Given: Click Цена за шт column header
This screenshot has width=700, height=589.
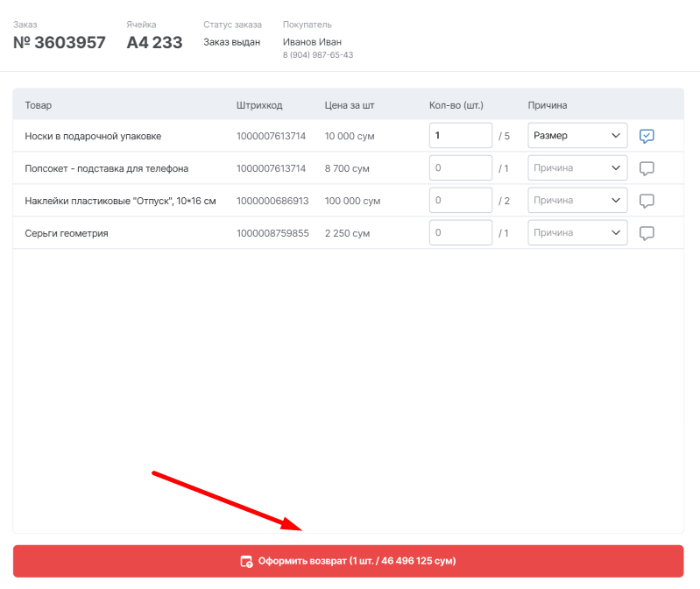Looking at the screenshot, I should [350, 105].
